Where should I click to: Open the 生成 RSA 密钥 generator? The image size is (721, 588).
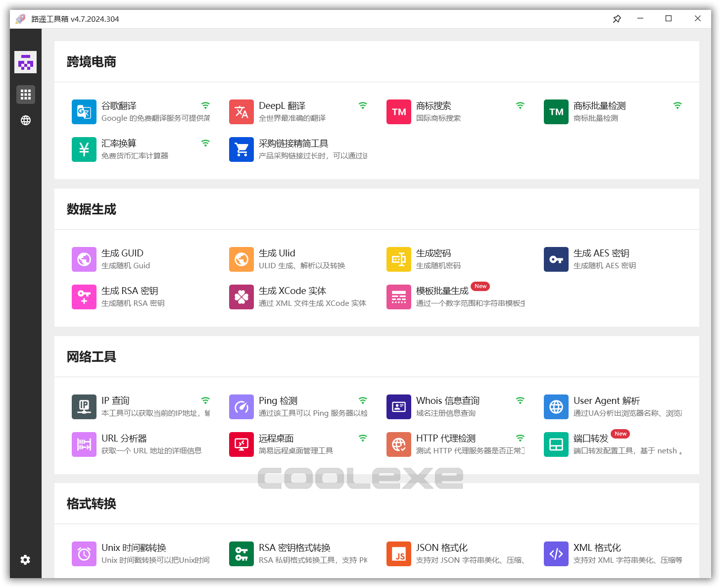tap(129, 296)
